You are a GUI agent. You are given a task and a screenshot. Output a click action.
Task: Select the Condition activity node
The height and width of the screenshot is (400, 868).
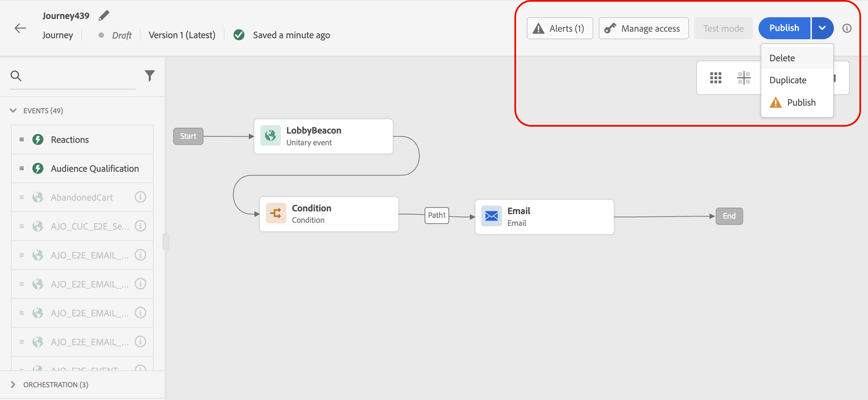pyautogui.click(x=329, y=214)
